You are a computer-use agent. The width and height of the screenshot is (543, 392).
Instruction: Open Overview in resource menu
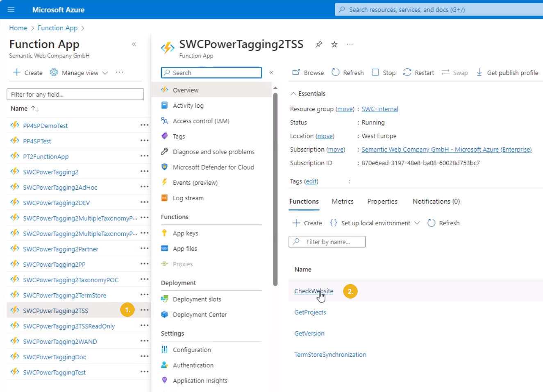point(211,90)
